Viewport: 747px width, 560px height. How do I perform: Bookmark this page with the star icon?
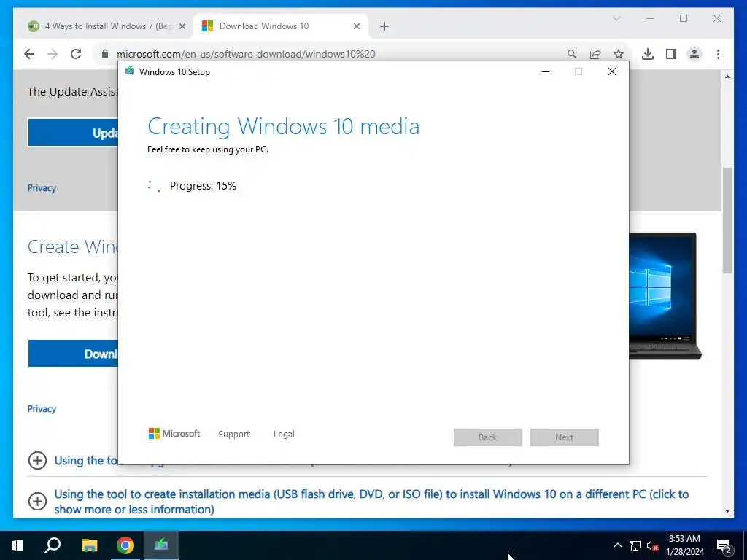click(x=619, y=54)
